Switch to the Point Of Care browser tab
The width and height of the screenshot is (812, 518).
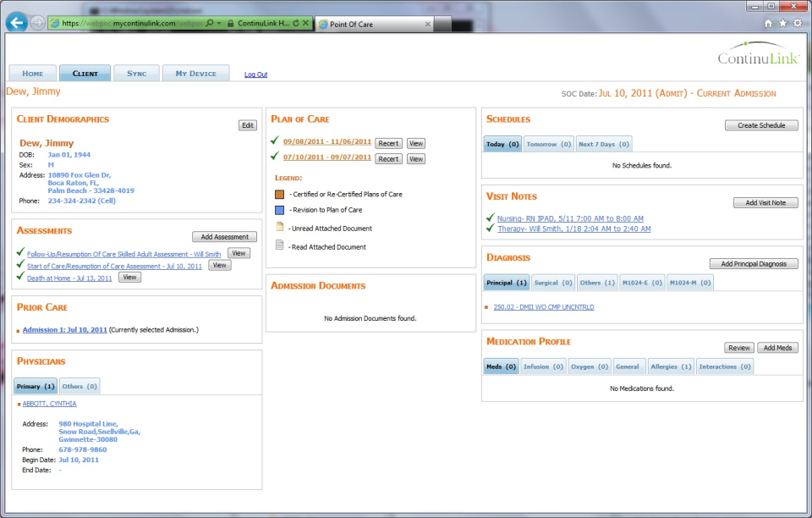pyautogui.click(x=375, y=24)
